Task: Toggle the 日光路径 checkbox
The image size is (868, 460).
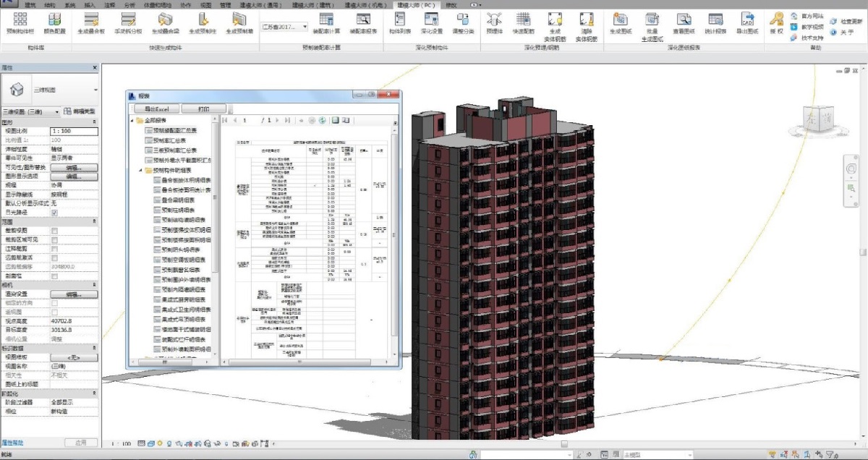Action: [54, 213]
